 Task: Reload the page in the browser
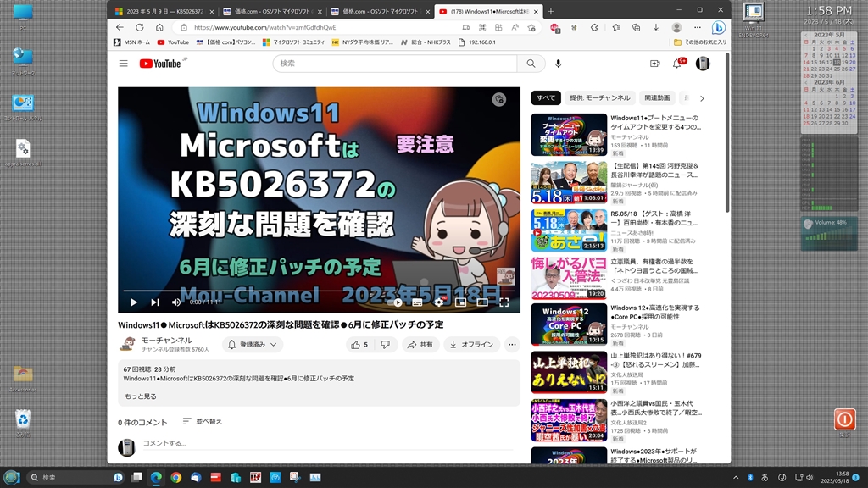pos(140,27)
